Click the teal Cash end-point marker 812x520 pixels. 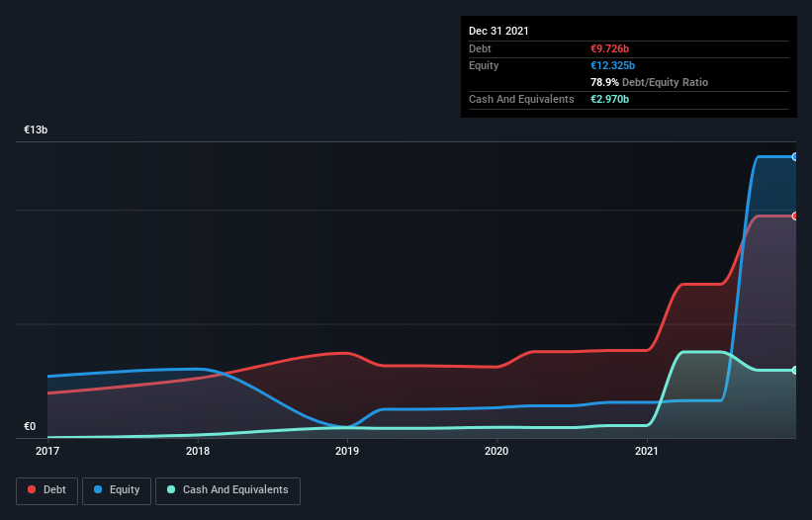pyautogui.click(x=794, y=371)
